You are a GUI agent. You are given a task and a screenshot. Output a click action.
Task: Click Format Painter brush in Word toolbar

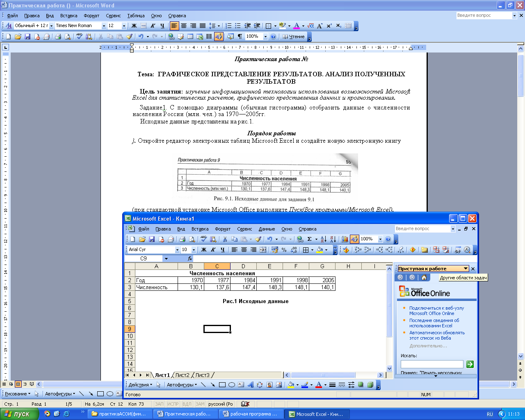[x=130, y=37]
